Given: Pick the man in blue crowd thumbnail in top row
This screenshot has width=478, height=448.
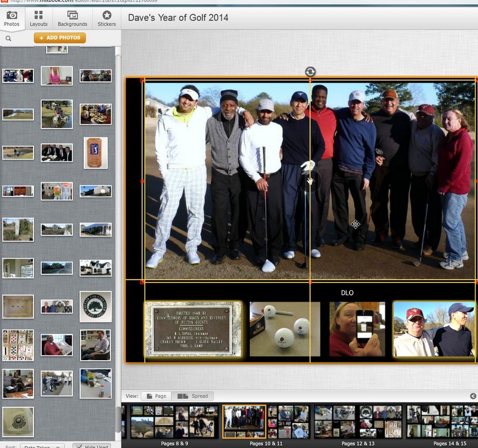Looking at the screenshot, I should [x=18, y=76].
